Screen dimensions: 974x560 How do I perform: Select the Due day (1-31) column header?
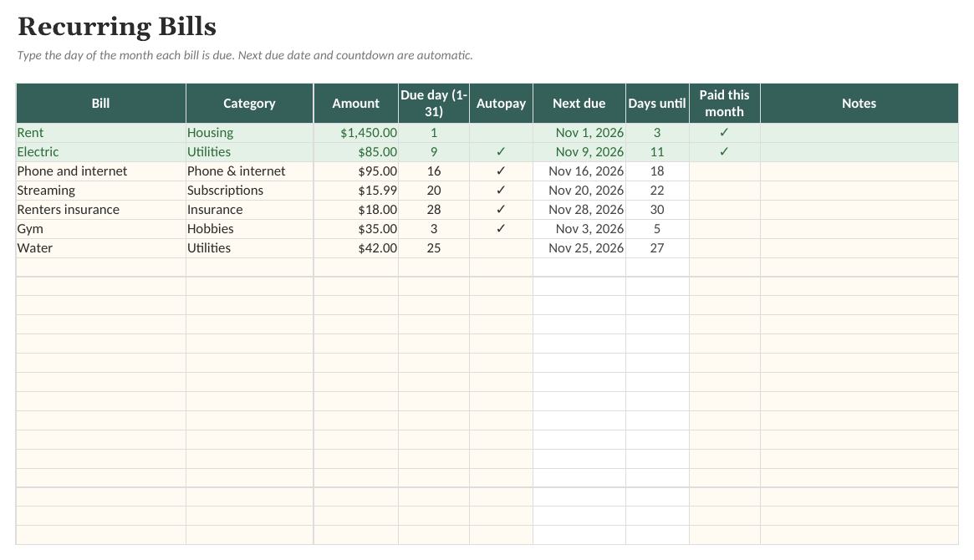[434, 104]
